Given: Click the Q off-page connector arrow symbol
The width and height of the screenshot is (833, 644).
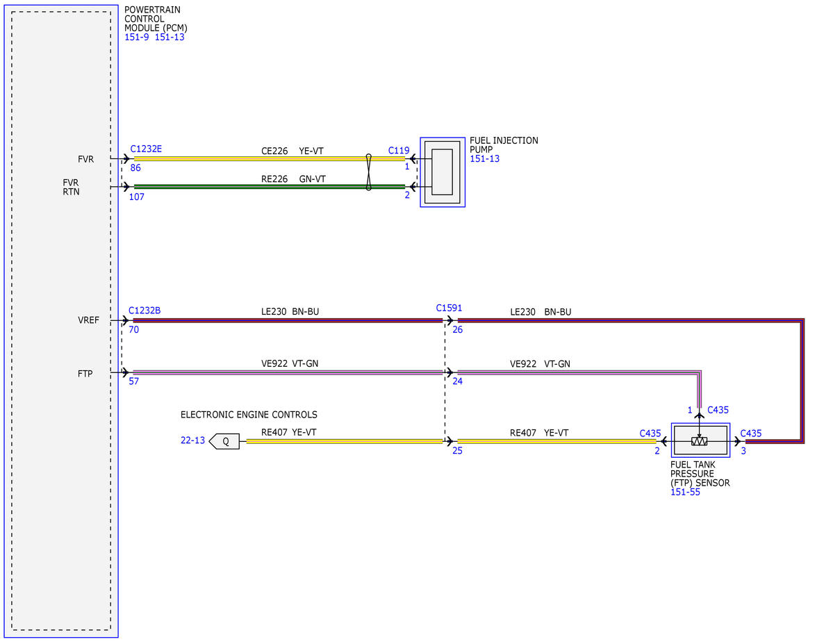Looking at the screenshot, I should click(x=224, y=441).
